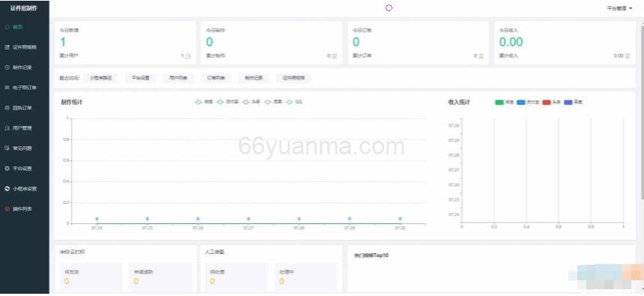Click the icon beside 累计制作 count

click(x=334, y=56)
